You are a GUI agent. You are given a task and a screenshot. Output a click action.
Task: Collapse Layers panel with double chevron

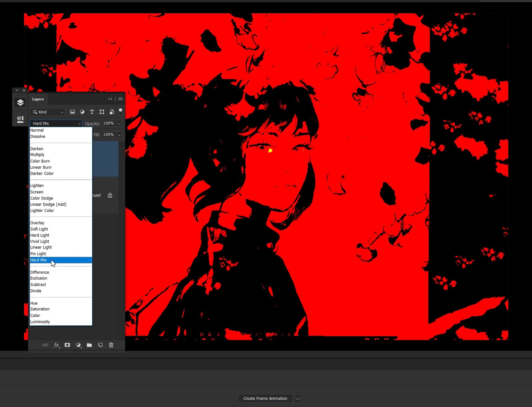coord(110,99)
